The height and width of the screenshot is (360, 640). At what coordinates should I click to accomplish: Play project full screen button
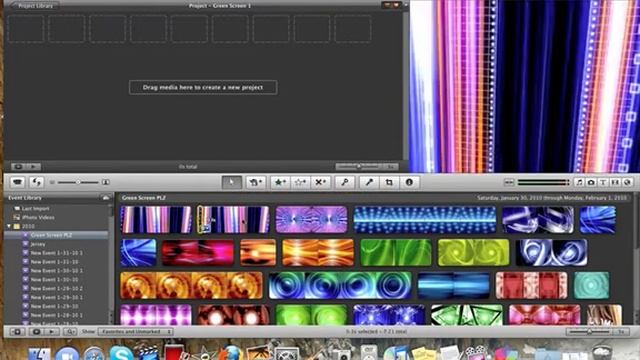pyautogui.click(x=18, y=167)
